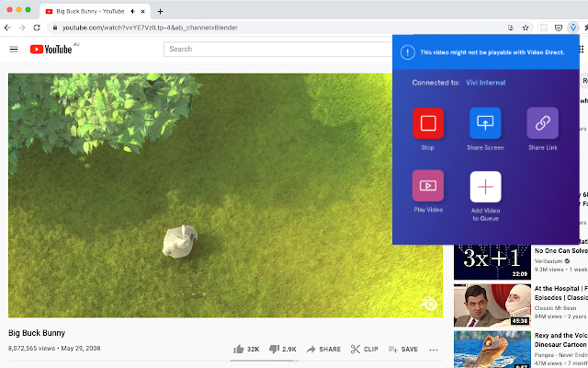Bookmark this page with the star icon
Screen dimensions: 588x368
click(x=526, y=28)
